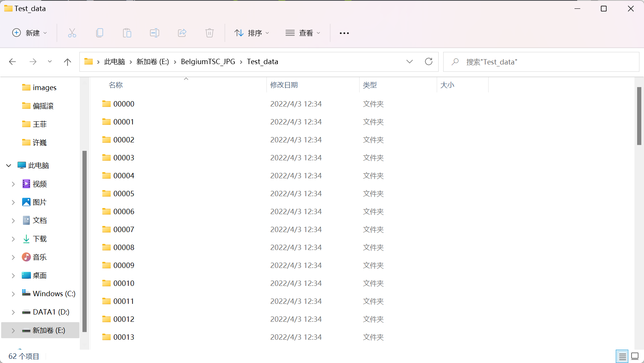Open the New item dropdown
Screen dimensions: 644x363
click(x=30, y=33)
